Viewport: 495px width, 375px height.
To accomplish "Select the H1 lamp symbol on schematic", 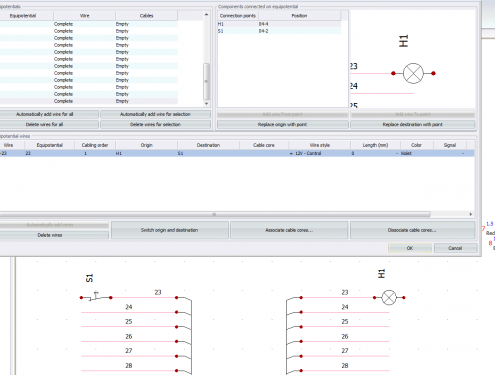I will point(389,297).
